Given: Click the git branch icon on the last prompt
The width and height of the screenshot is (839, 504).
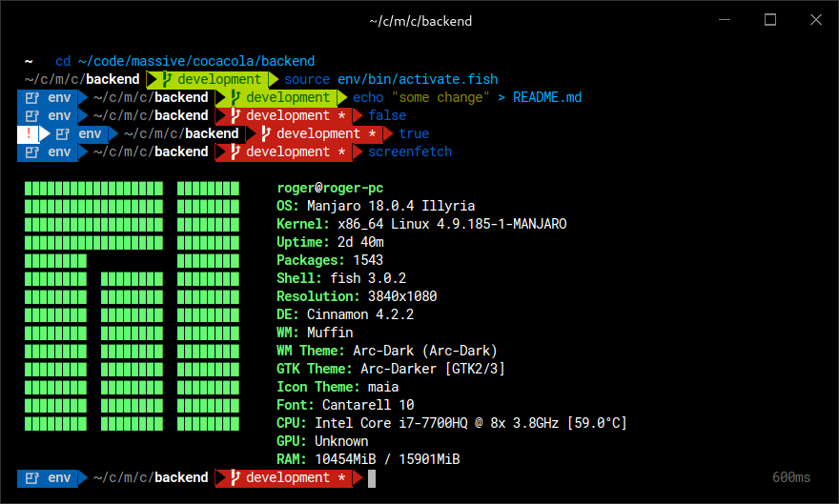Looking at the screenshot, I should (x=235, y=478).
